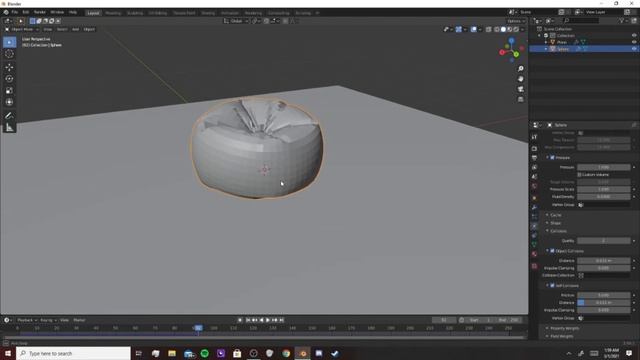Select the Transform tool
The width and height of the screenshot is (640, 360).
[9, 102]
